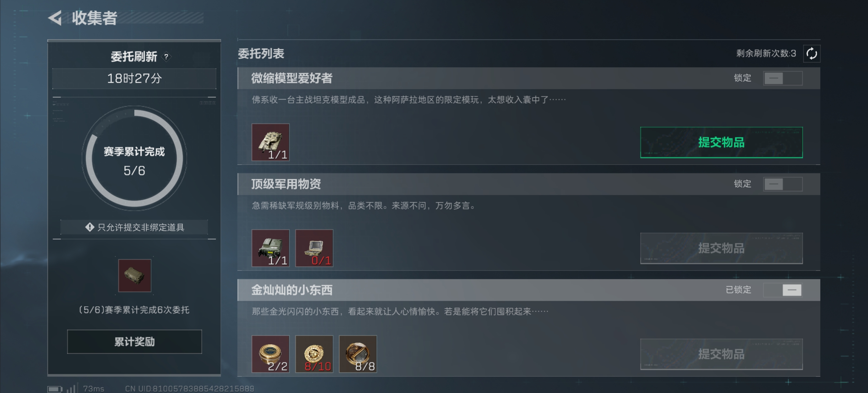Click the 赛季累计完成 5/6 progress ring

pos(134,159)
